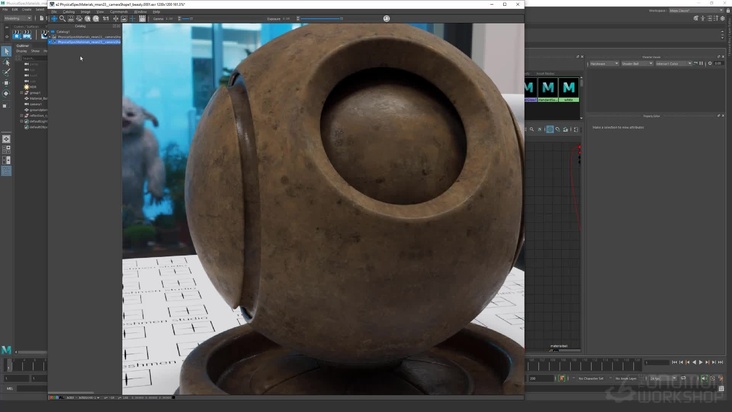Play the animation backwards
Viewport: 732px width, 412px height.
(694, 362)
